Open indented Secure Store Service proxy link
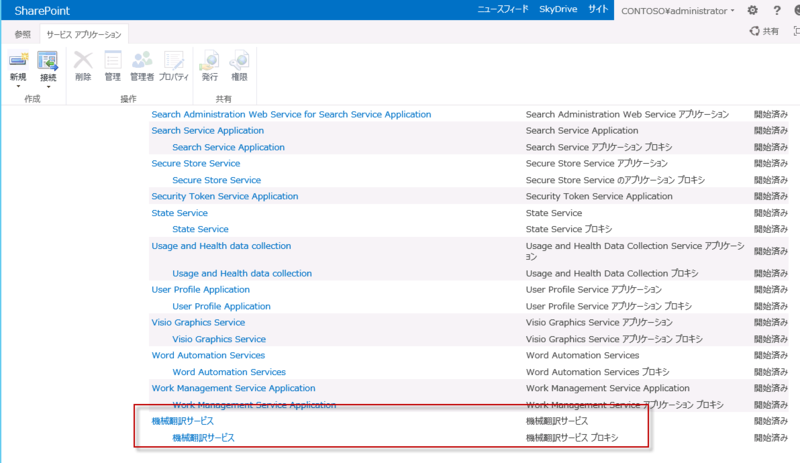Image resolution: width=800 pixels, height=463 pixels. pyautogui.click(x=216, y=180)
